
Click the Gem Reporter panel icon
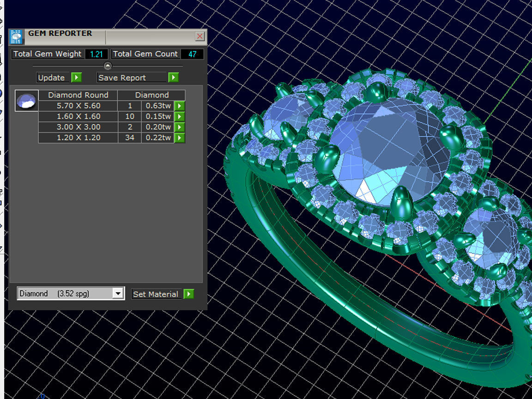point(16,36)
